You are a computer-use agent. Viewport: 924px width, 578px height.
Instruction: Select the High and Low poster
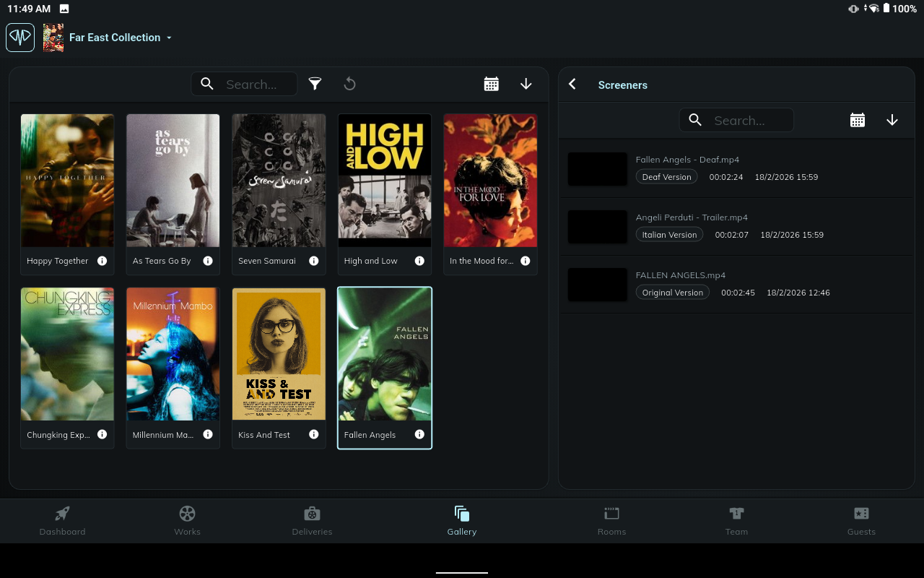click(x=385, y=181)
